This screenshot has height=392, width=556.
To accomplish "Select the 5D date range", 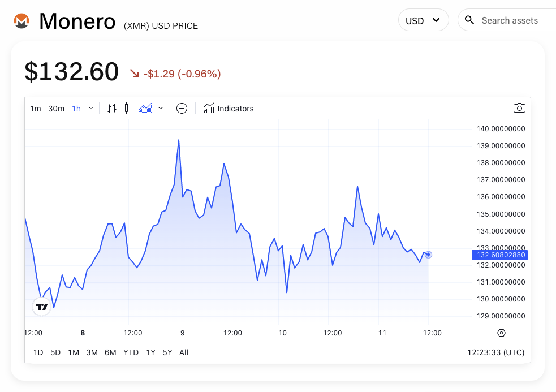I will (55, 352).
